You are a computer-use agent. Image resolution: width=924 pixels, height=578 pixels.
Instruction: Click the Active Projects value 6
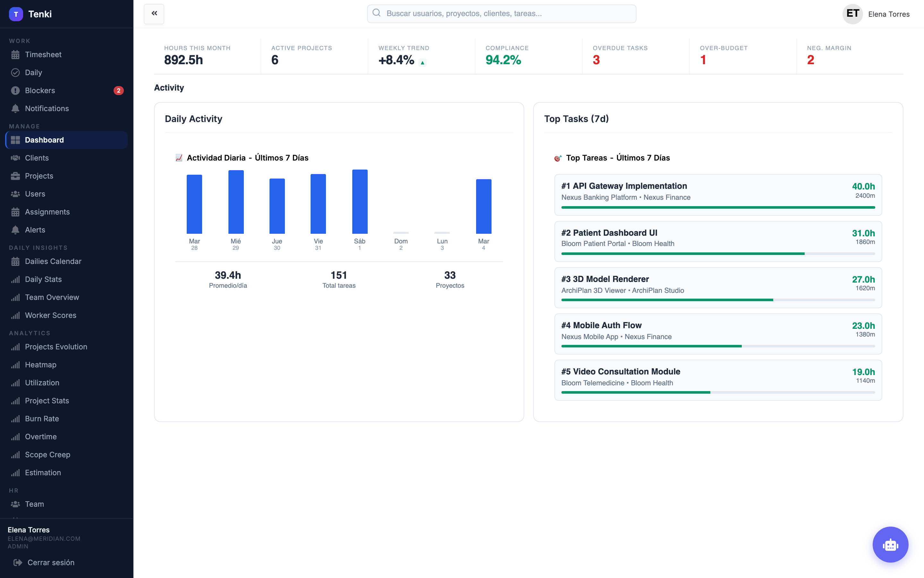click(275, 60)
